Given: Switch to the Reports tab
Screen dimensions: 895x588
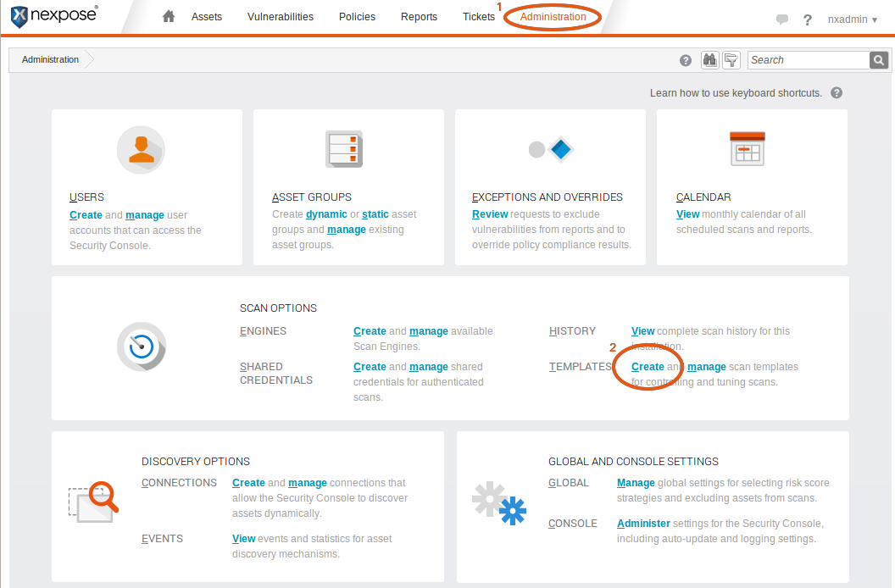Looking at the screenshot, I should (x=419, y=17).
